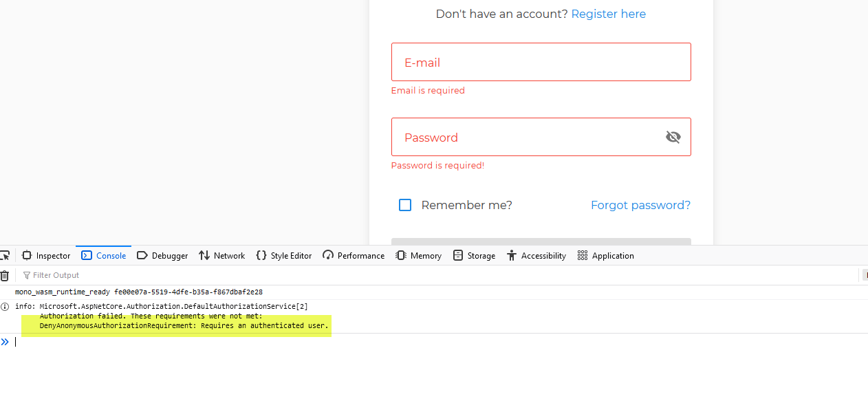Click the E-mail input field
Image resolution: width=868 pixels, height=401 pixels.
pyautogui.click(x=541, y=62)
